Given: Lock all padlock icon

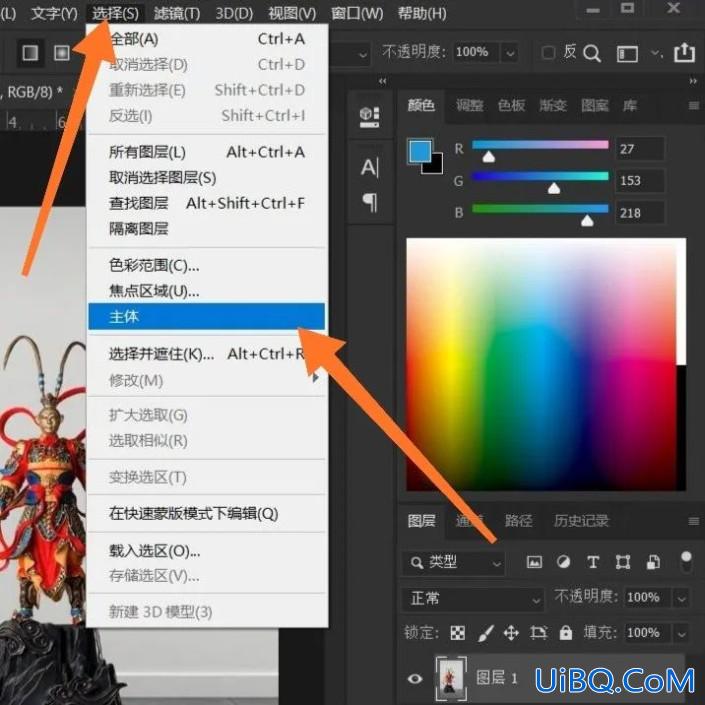Looking at the screenshot, I should point(566,633).
